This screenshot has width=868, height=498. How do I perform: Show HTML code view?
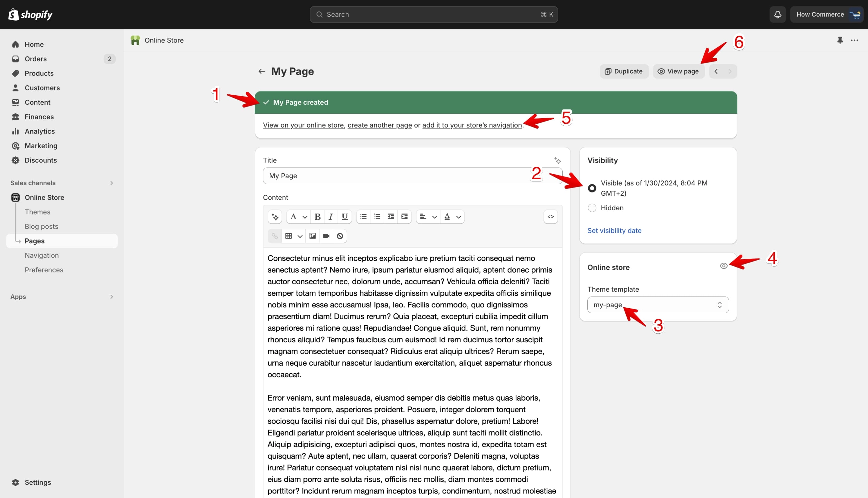pyautogui.click(x=551, y=217)
